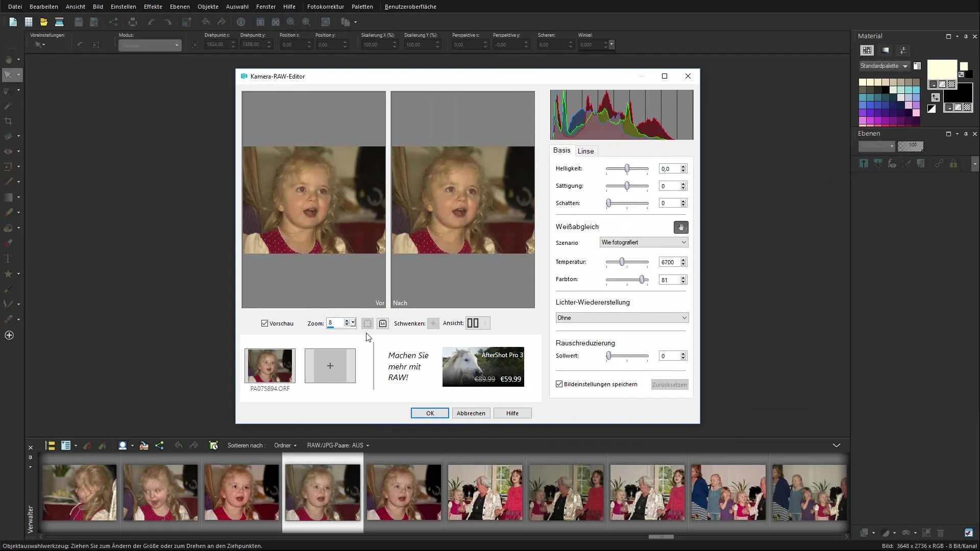Select the Pan hand tool in left toolbar
Screen dimensions: 980x551
(9, 60)
